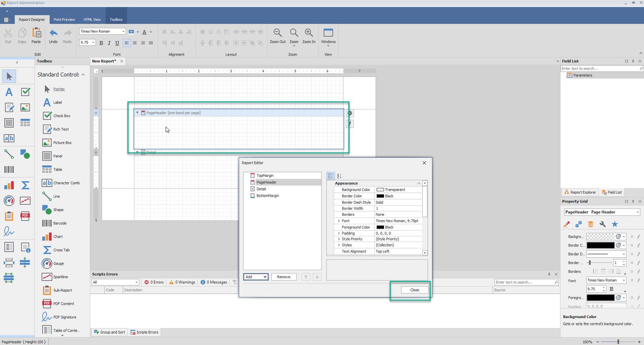The width and height of the screenshot is (644, 345).
Task: Open the Field List tab
Action: [x=612, y=192]
